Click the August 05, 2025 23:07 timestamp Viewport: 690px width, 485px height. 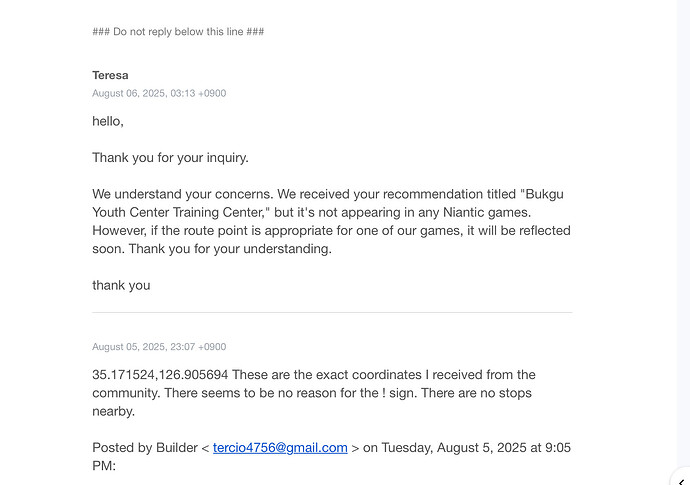159,347
